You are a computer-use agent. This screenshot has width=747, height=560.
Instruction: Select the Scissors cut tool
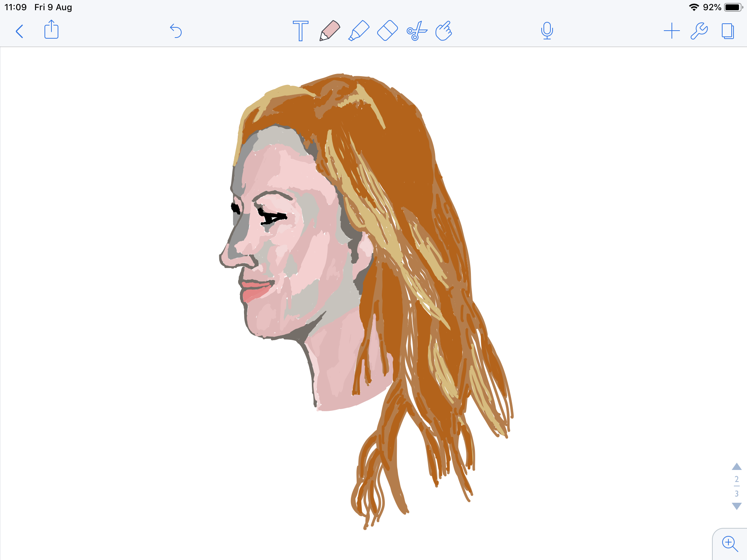coord(416,31)
